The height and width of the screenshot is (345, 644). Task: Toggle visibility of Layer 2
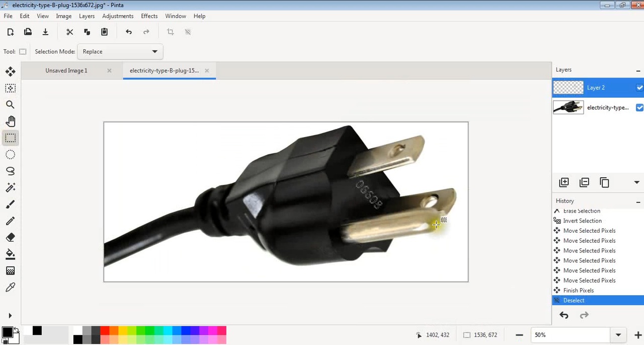[x=639, y=88]
